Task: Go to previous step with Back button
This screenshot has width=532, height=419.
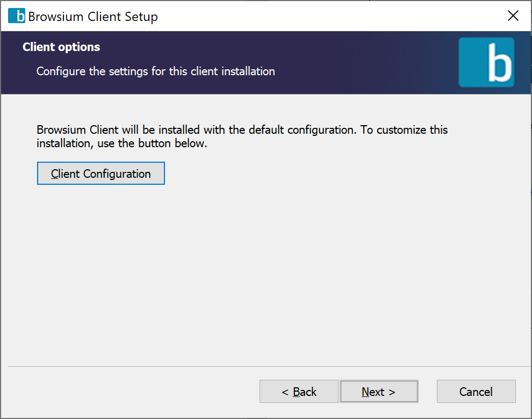Action: click(299, 392)
